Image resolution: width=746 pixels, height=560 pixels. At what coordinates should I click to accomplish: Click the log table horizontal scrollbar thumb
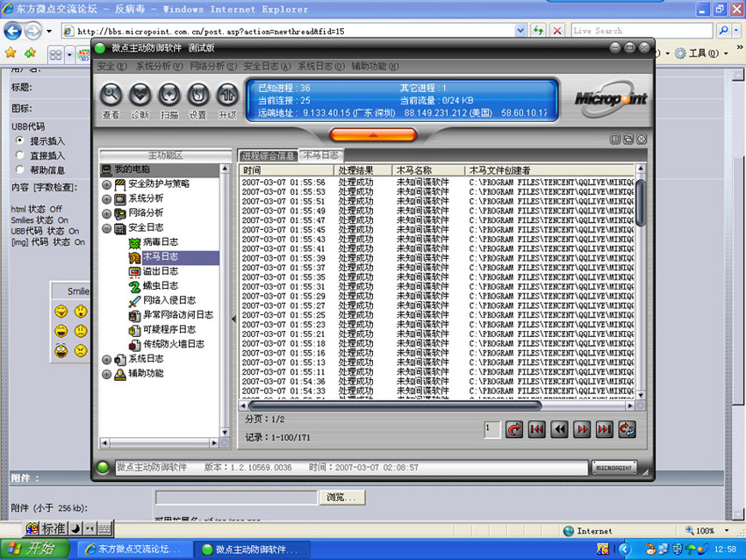point(395,406)
